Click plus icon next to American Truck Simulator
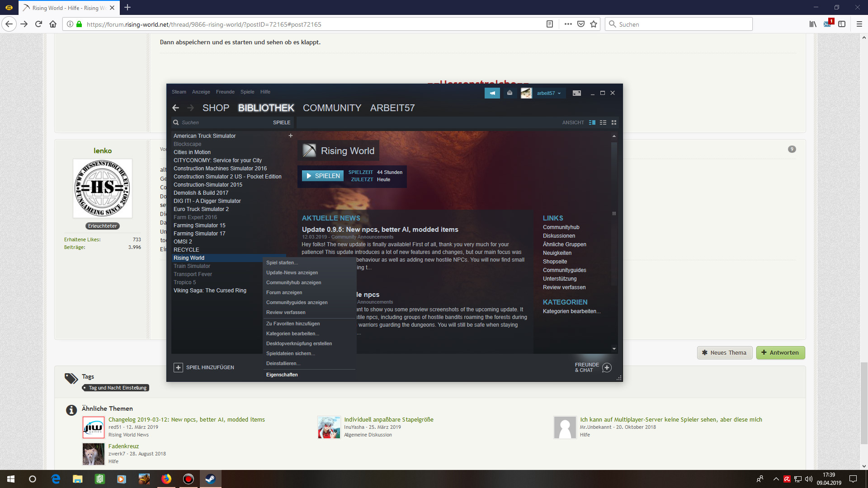This screenshot has height=488, width=868. pyautogui.click(x=291, y=136)
